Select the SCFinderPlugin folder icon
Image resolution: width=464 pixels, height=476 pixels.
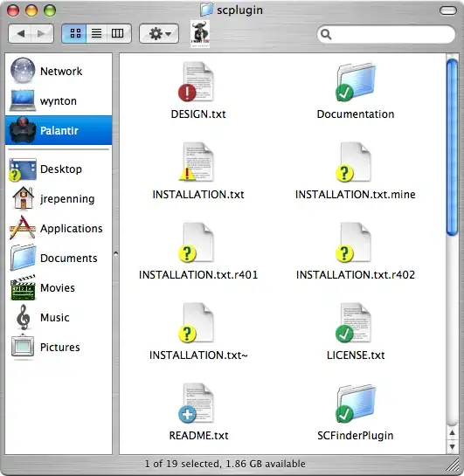[356, 404]
